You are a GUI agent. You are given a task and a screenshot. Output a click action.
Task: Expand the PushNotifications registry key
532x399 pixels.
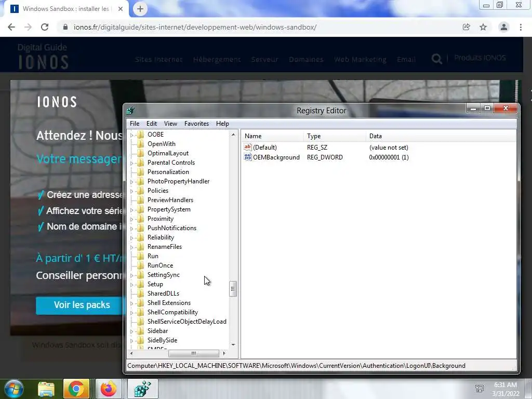(131, 229)
